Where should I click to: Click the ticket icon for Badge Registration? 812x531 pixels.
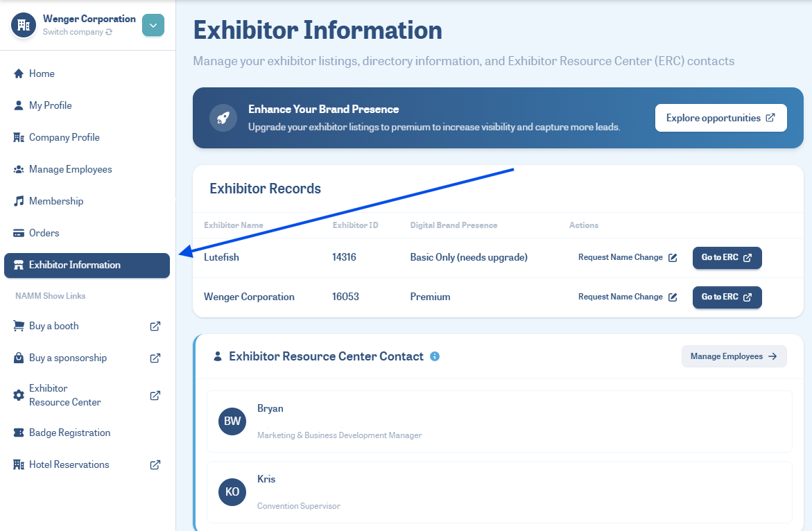[x=19, y=433]
